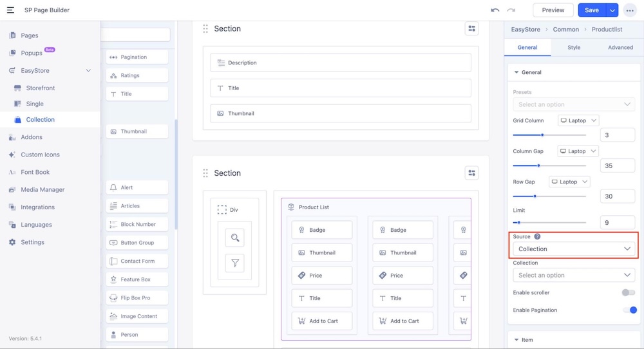Image resolution: width=644 pixels, height=349 pixels.
Task: Pick the Person addon
Action: 137,335
